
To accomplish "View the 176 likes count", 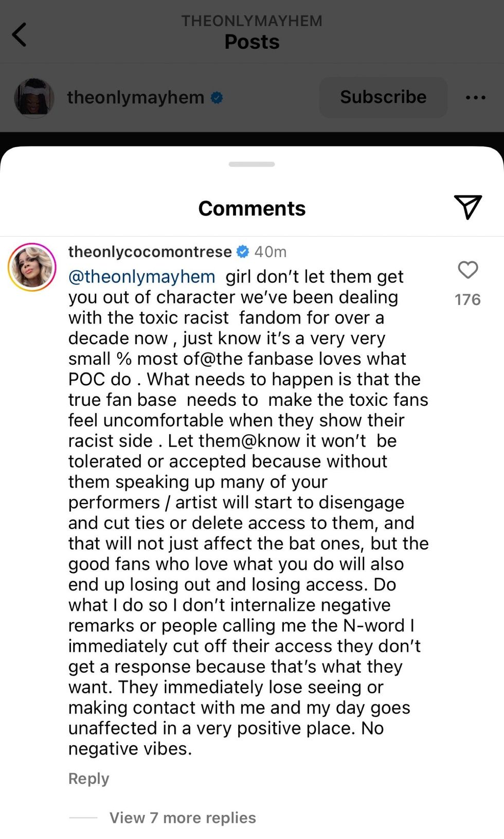I will click(467, 299).
